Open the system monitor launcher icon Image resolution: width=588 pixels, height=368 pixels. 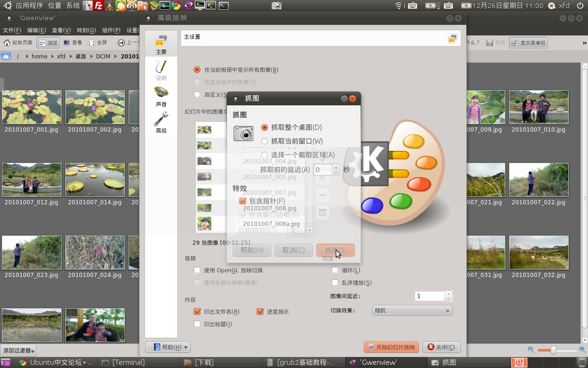coord(165,6)
